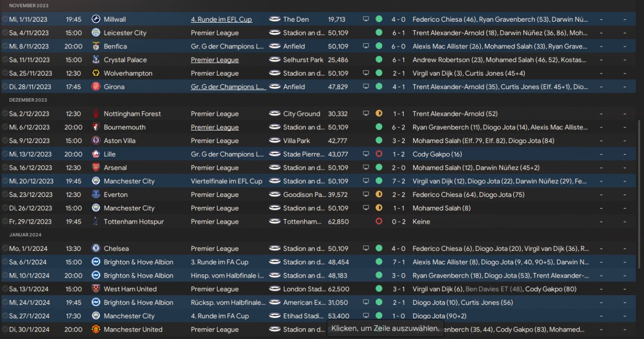The height and width of the screenshot is (339, 644).
Task: Click the red loss indicator for Tottenham Hotspur
Action: 379,222
